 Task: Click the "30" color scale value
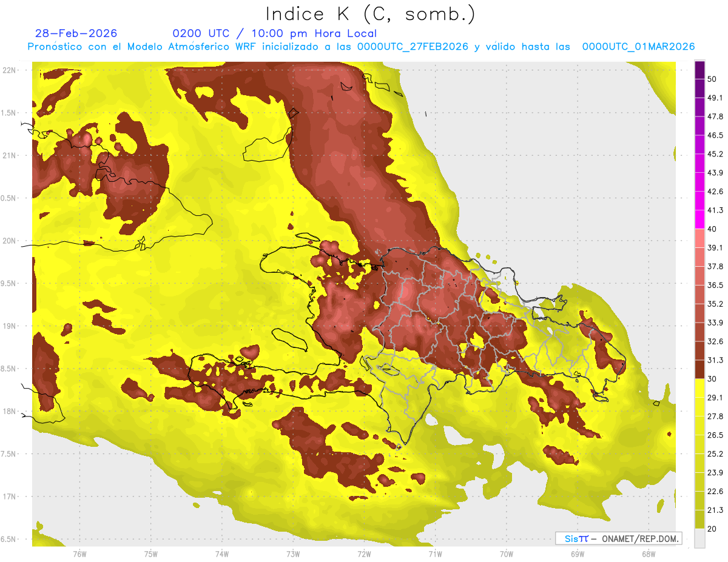pos(712,379)
